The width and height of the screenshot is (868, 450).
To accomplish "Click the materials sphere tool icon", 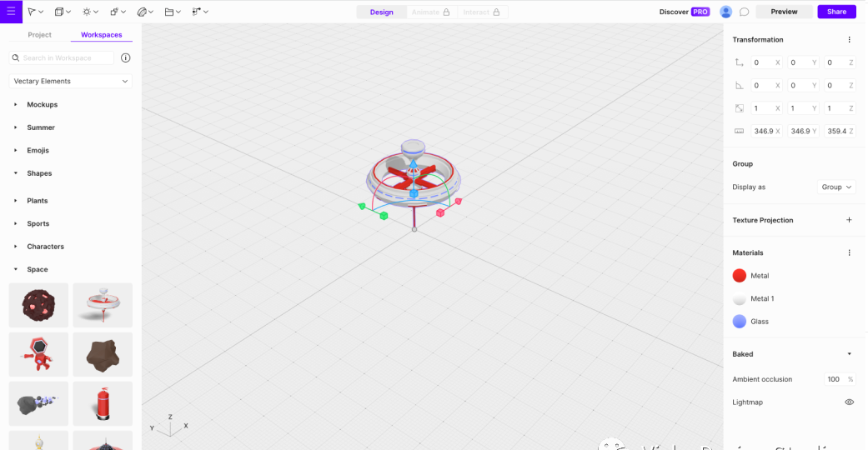I will [x=142, y=12].
